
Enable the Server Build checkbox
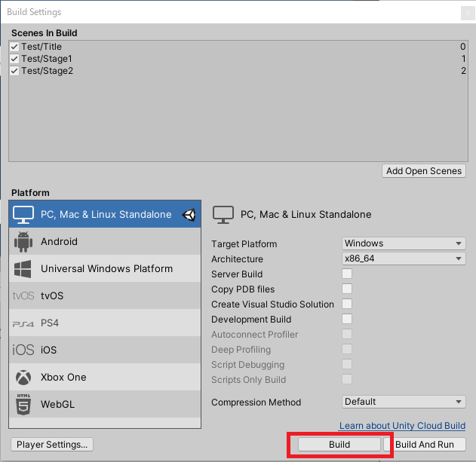pyautogui.click(x=347, y=274)
